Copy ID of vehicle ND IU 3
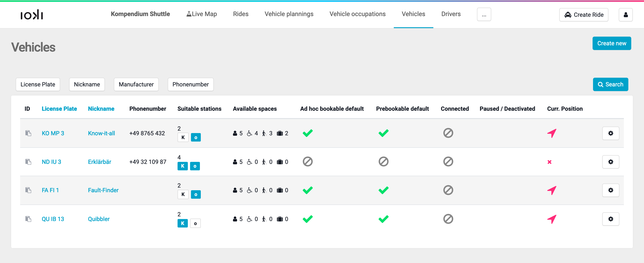The image size is (644, 263). pyautogui.click(x=28, y=162)
